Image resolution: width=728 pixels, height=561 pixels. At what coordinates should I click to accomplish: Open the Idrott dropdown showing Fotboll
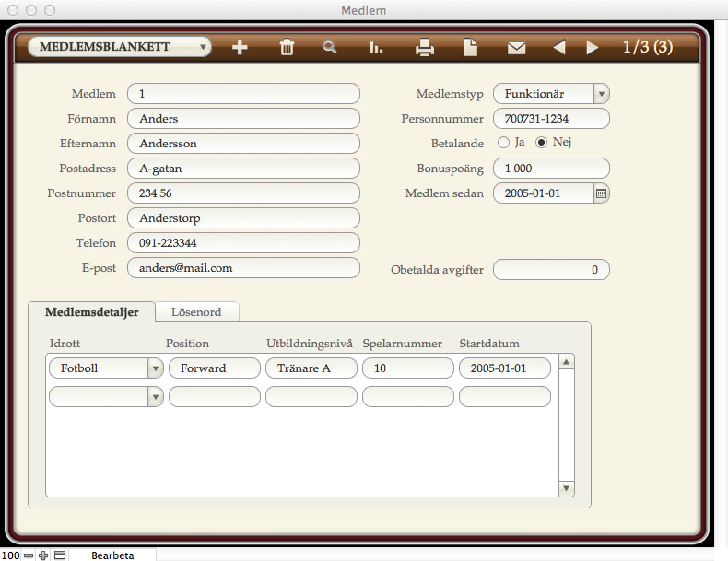point(155,368)
